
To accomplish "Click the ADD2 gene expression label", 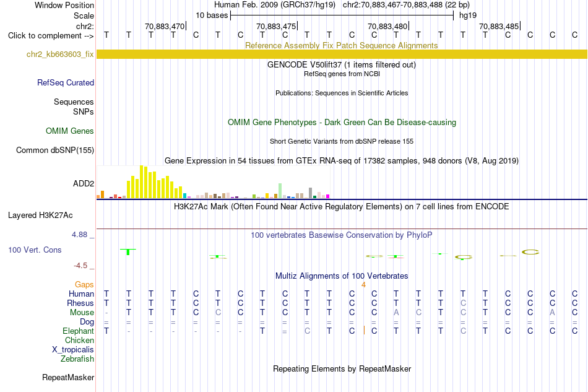I will (84, 183).
